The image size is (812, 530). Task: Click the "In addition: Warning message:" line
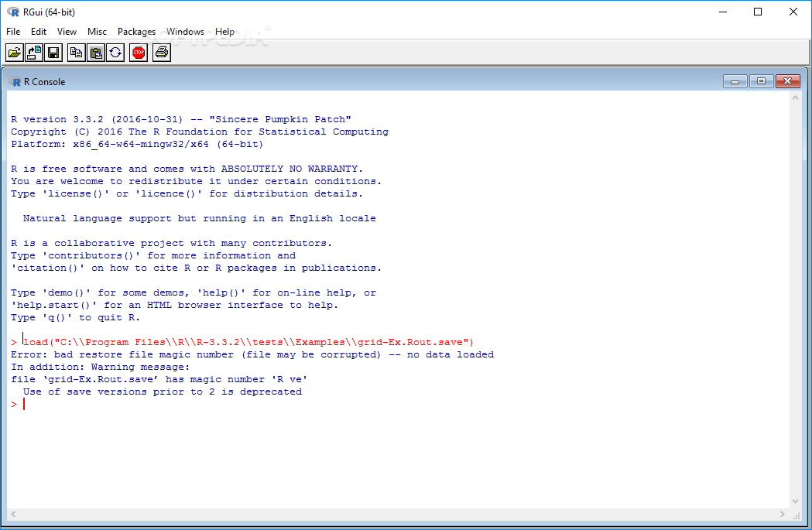pyautogui.click(x=101, y=367)
